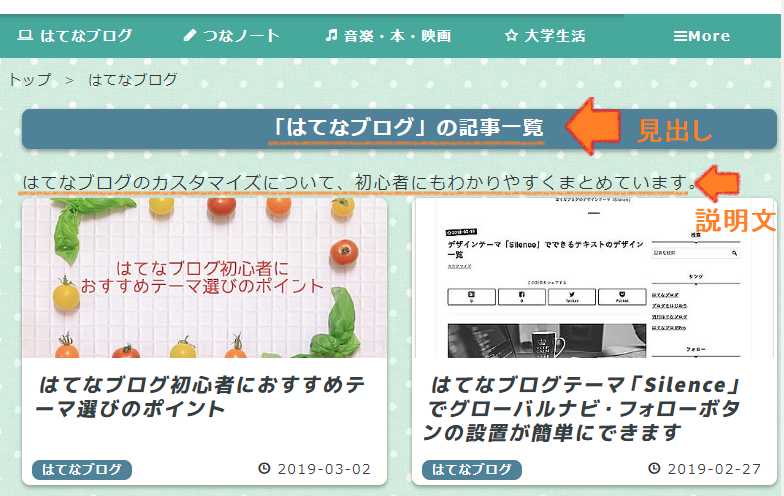Viewport: 784px width, 496px height.
Task: Click the clock icon next to 2019-02-27
Action: click(x=654, y=468)
